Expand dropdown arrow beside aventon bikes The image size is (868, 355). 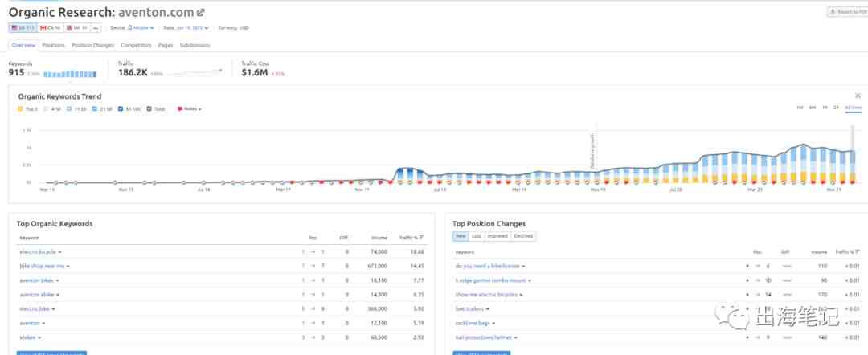(x=58, y=281)
